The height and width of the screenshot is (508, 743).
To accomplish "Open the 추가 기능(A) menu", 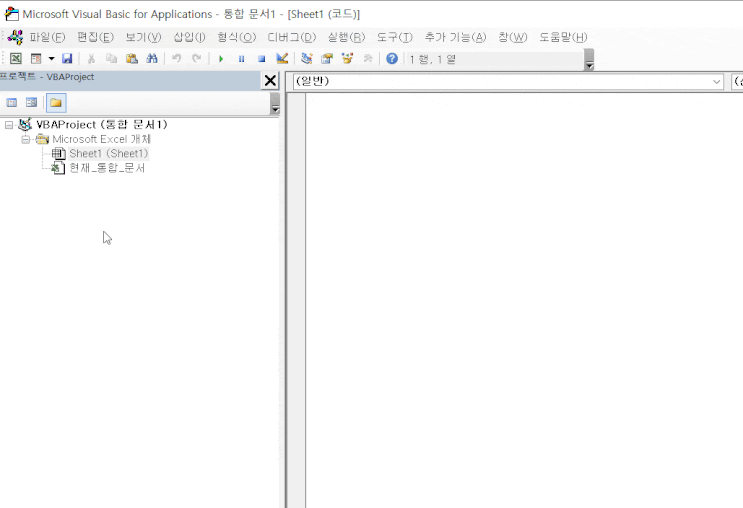I will pos(455,37).
